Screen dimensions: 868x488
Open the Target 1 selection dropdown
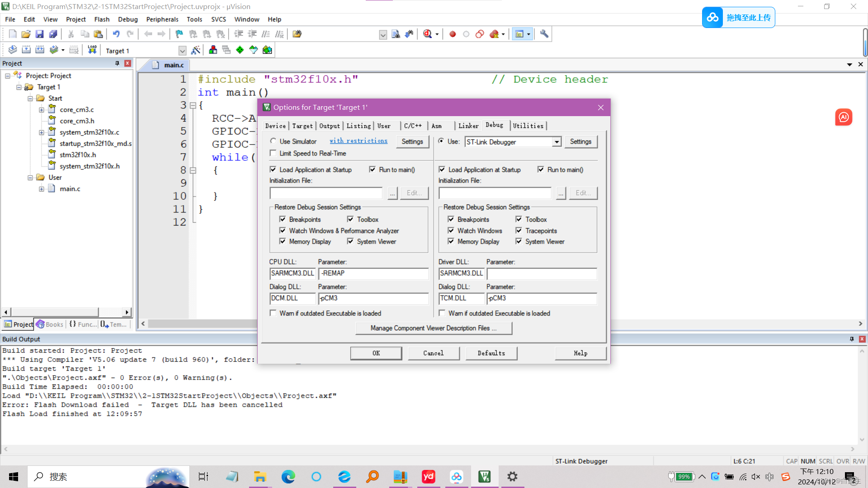[x=182, y=51]
